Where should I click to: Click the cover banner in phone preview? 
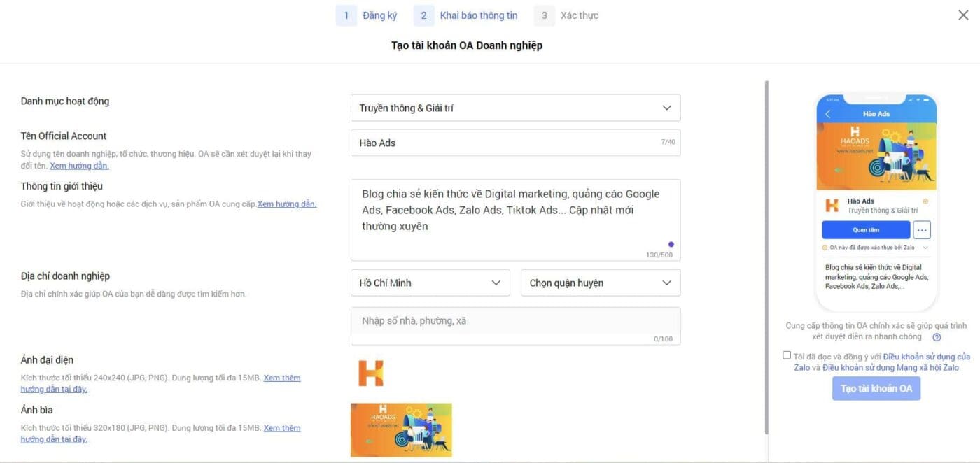pos(876,156)
